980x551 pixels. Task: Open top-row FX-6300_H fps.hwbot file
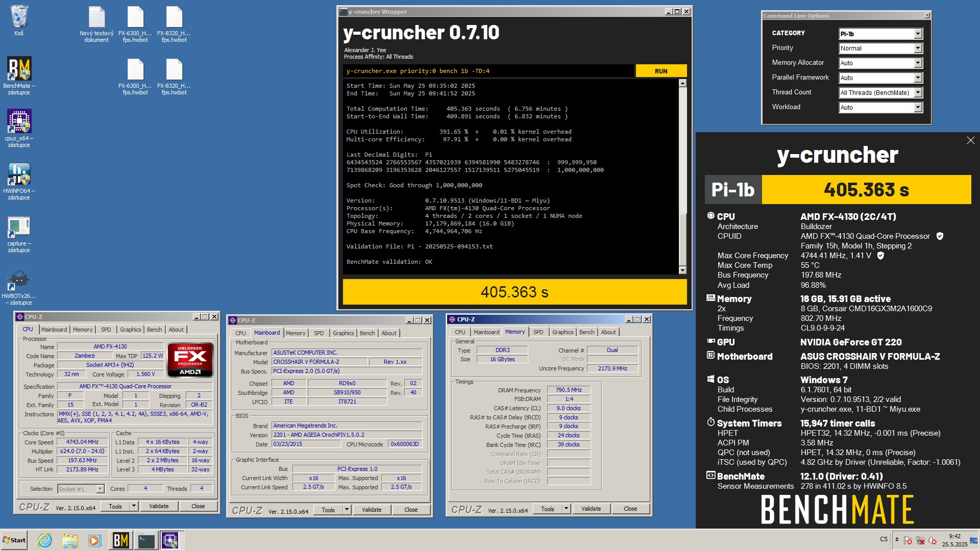pos(135,24)
